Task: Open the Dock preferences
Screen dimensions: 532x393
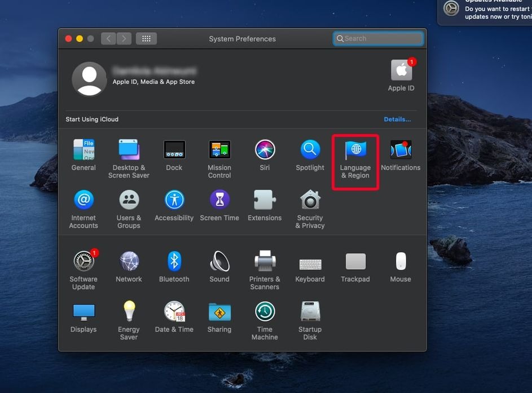Action: [x=174, y=149]
